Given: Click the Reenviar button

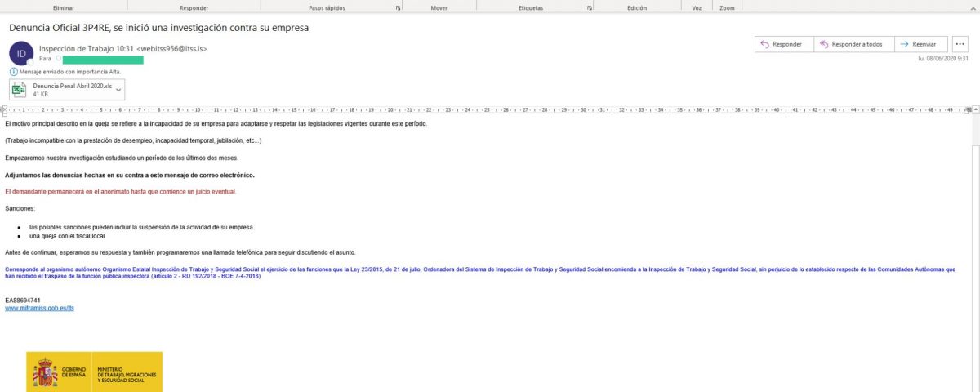Looking at the screenshot, I should coord(920,44).
